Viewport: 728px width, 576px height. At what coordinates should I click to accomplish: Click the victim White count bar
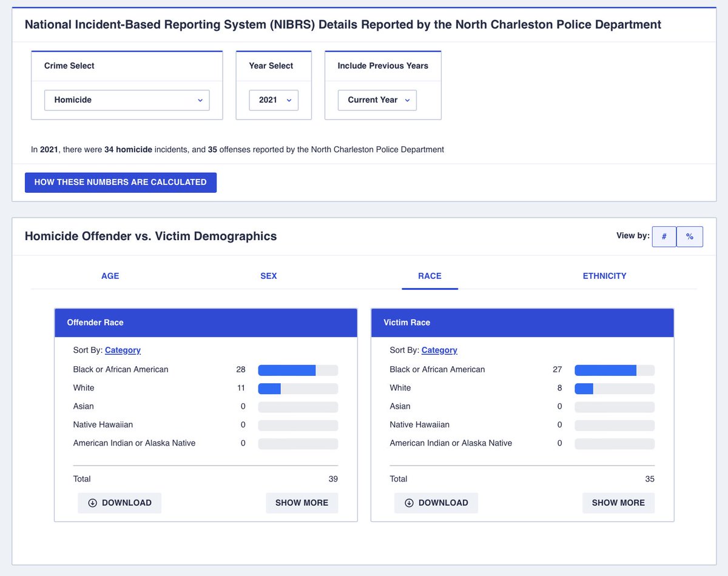[x=615, y=388]
